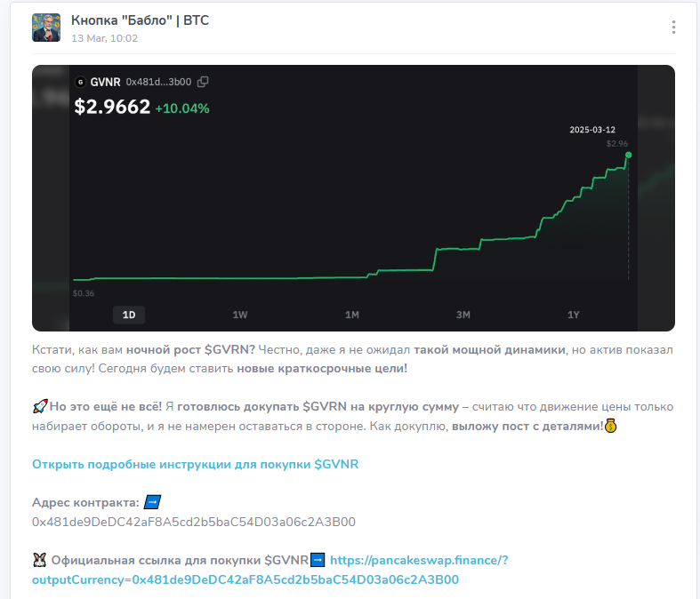This screenshot has width=700, height=599.
Task: Click the rocket emoji in the post
Action: (x=40, y=406)
